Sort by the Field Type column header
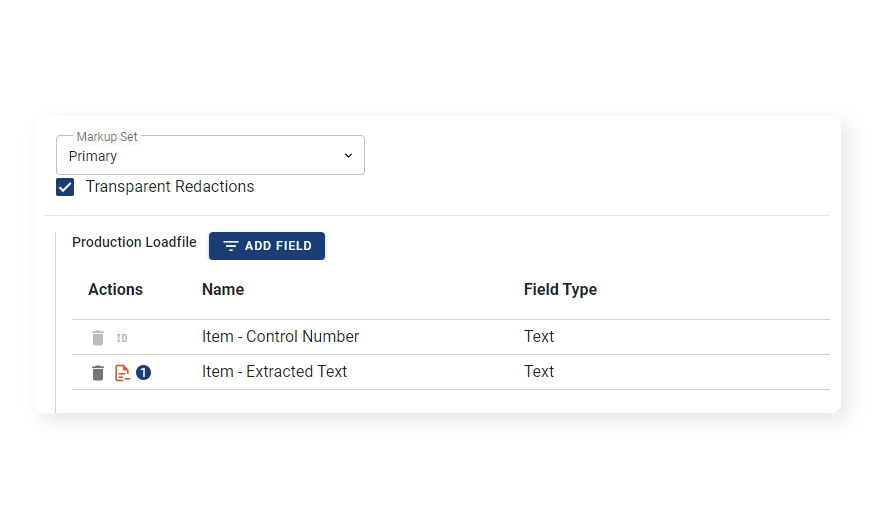The image size is (872, 532). (x=560, y=290)
